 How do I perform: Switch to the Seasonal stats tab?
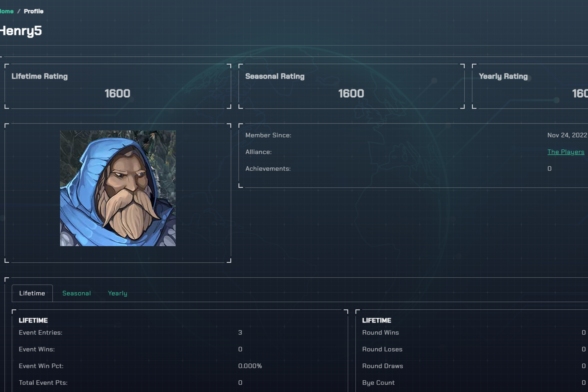point(76,293)
